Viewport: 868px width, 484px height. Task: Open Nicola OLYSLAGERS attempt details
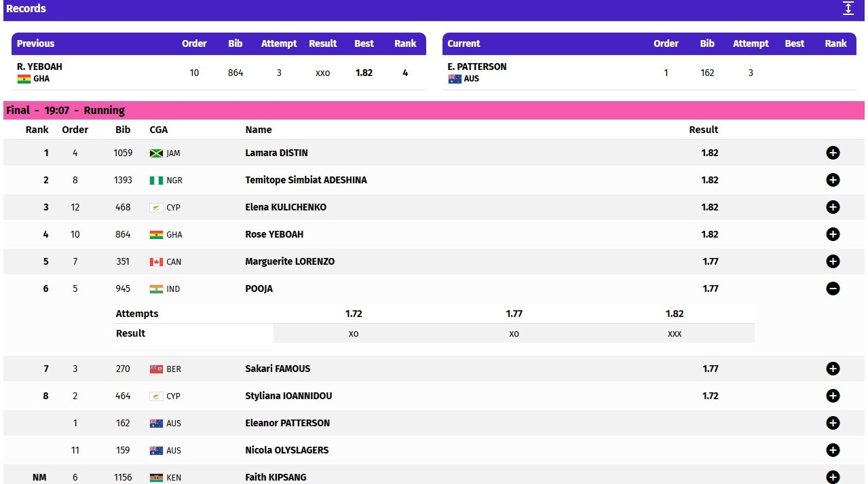coord(833,450)
